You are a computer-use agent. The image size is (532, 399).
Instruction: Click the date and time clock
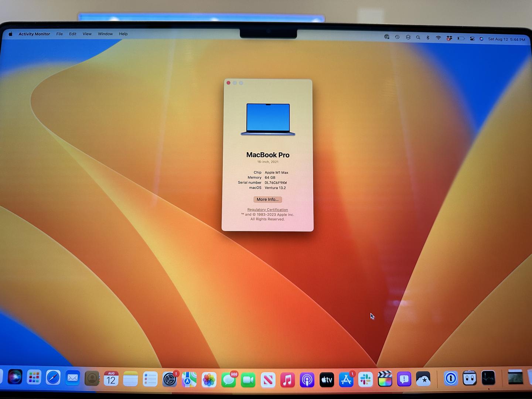506,39
